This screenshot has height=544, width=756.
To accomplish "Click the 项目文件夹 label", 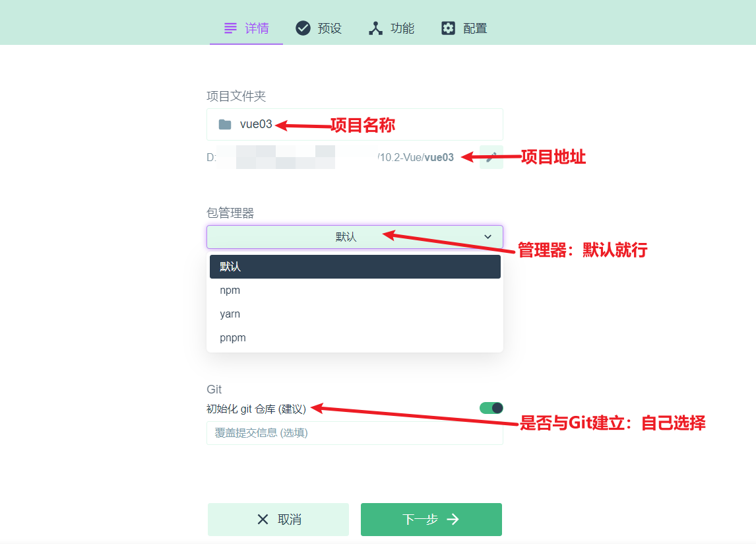I will (x=236, y=96).
